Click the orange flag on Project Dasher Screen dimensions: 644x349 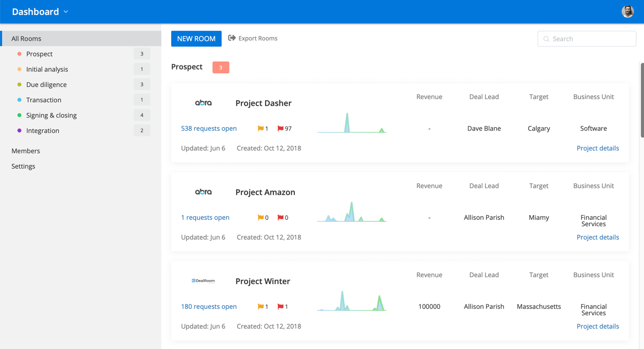[x=261, y=129]
